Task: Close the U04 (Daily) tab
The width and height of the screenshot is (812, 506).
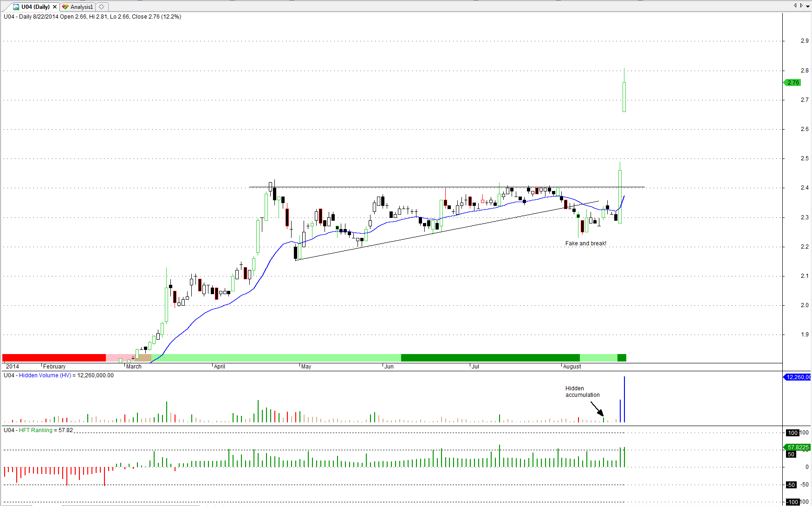Action: coord(55,7)
